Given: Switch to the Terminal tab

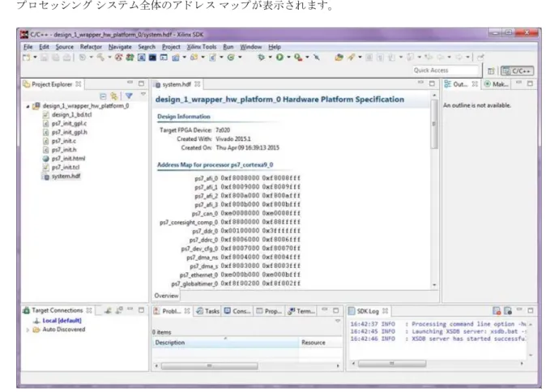Looking at the screenshot, I should [301, 311].
